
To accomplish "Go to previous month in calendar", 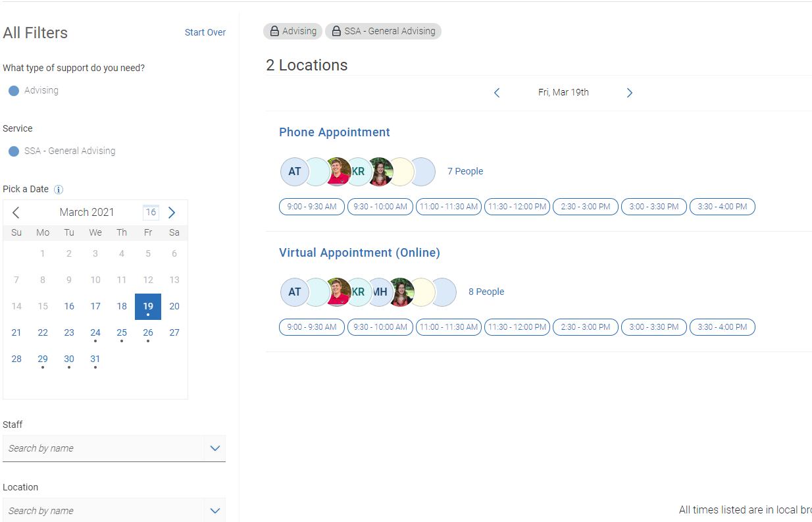I will (x=16, y=213).
